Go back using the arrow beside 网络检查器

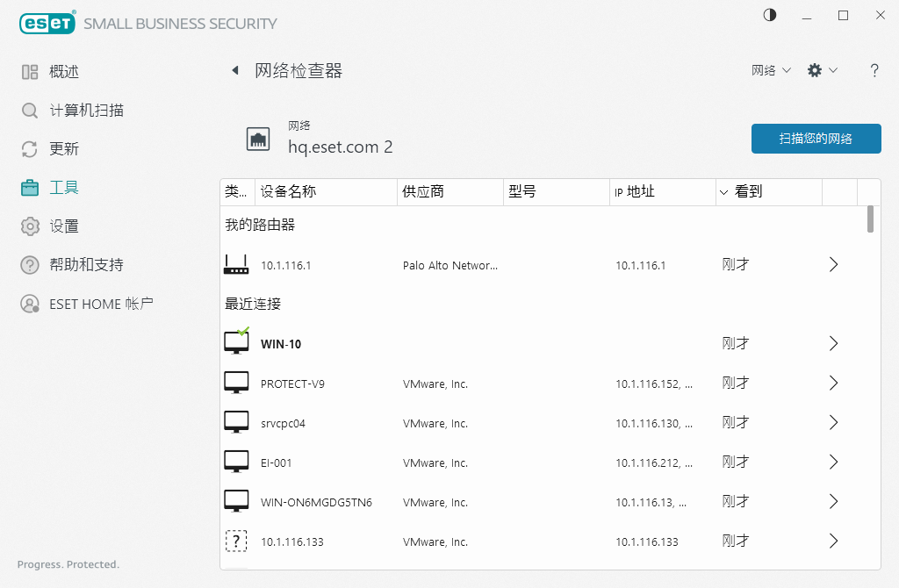[234, 71]
